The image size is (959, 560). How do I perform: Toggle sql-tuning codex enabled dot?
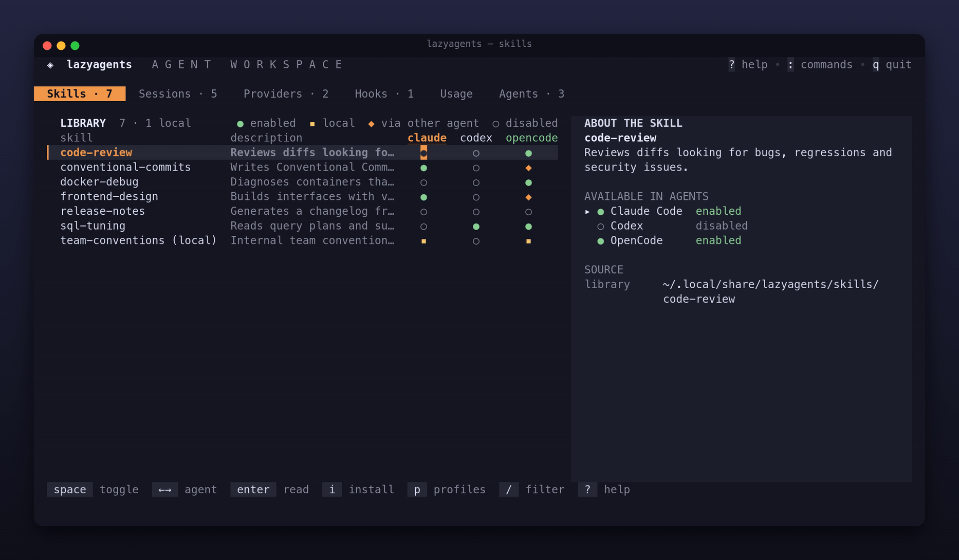(x=476, y=227)
